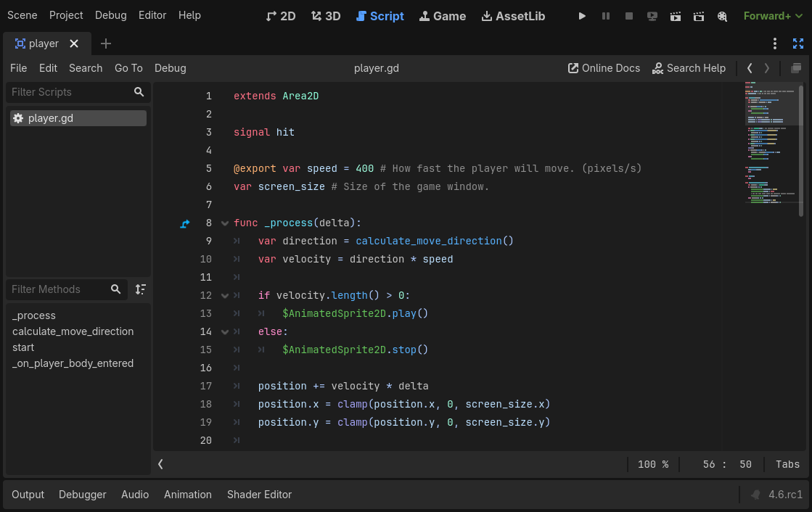Collapse the if velocity block on line 12
Screen dimensions: 812x512
point(224,295)
